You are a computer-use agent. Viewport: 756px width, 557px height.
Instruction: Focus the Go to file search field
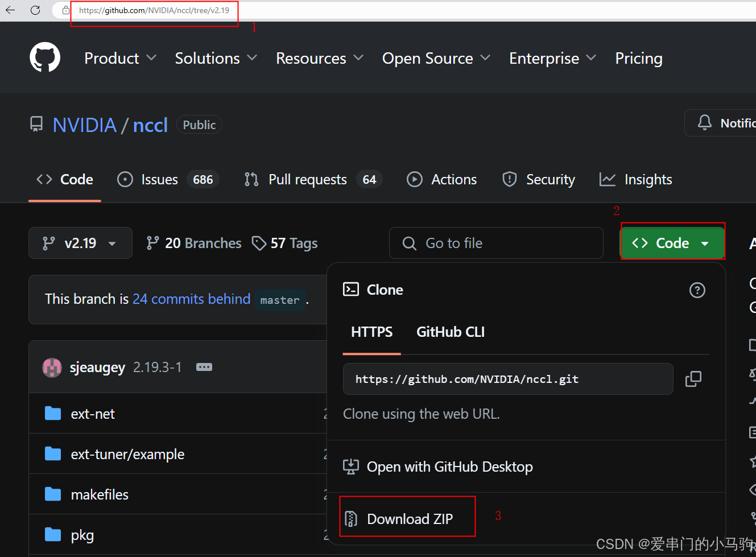496,243
